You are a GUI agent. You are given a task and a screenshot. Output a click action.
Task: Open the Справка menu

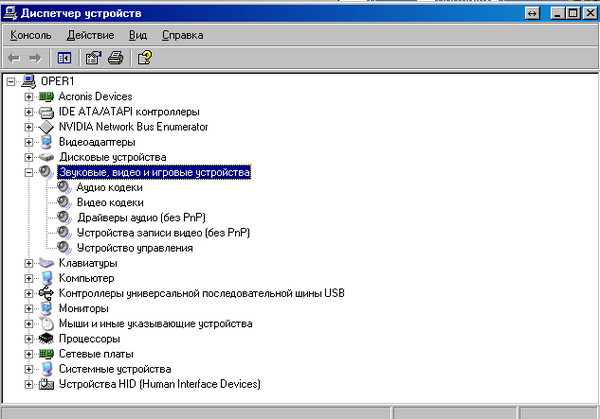(183, 35)
